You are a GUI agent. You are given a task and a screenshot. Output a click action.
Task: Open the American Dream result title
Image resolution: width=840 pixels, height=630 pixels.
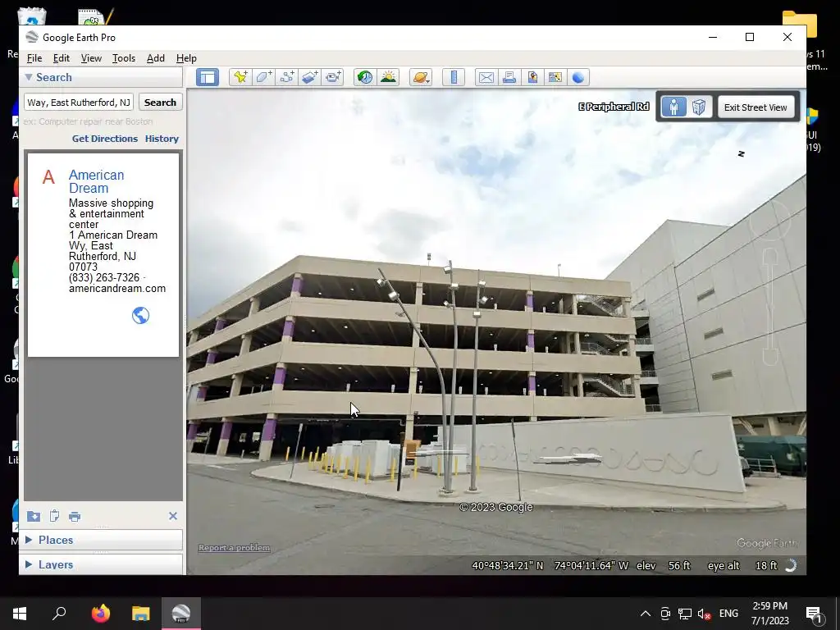[97, 181]
